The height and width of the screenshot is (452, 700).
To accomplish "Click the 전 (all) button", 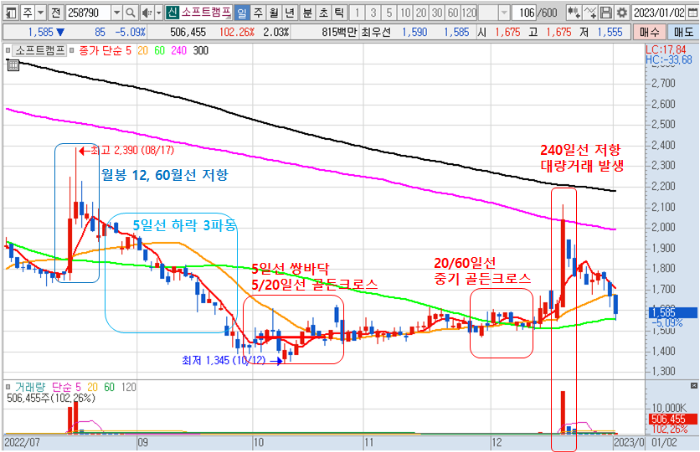I will coord(56,13).
